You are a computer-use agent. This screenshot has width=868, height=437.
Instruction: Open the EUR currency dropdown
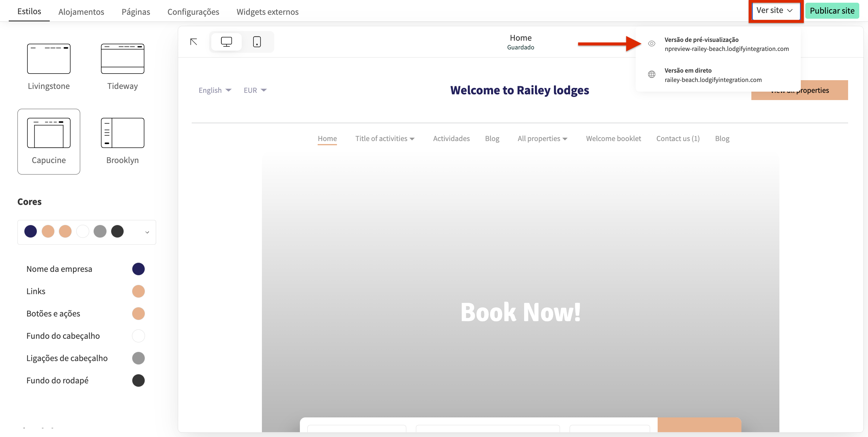click(x=255, y=90)
